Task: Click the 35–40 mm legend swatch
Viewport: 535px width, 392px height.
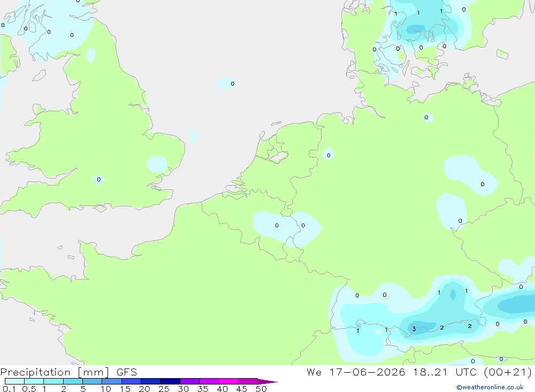Action: pyautogui.click(x=209, y=381)
